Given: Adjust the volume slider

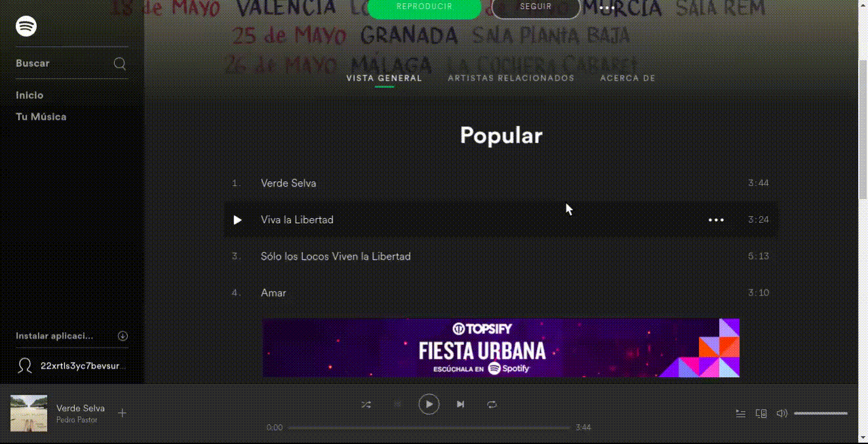Looking at the screenshot, I should [x=821, y=413].
